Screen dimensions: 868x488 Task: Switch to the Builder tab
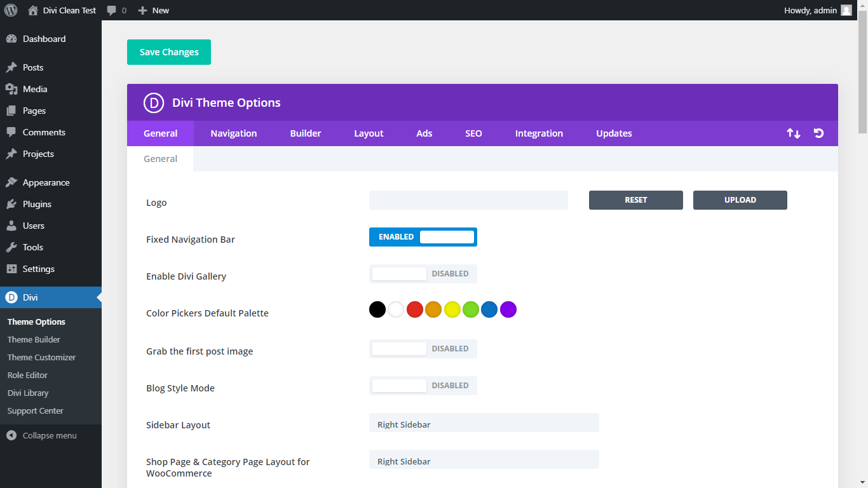tap(306, 133)
